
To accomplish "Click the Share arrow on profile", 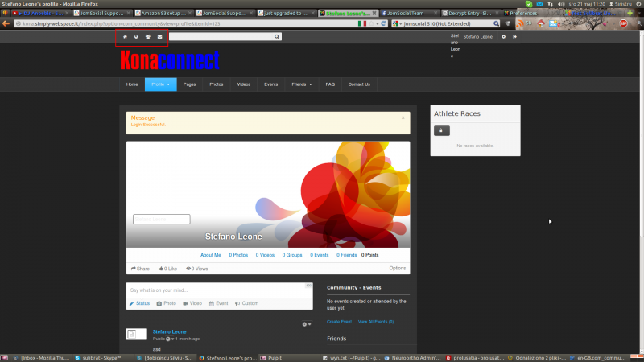I will pyautogui.click(x=140, y=269).
